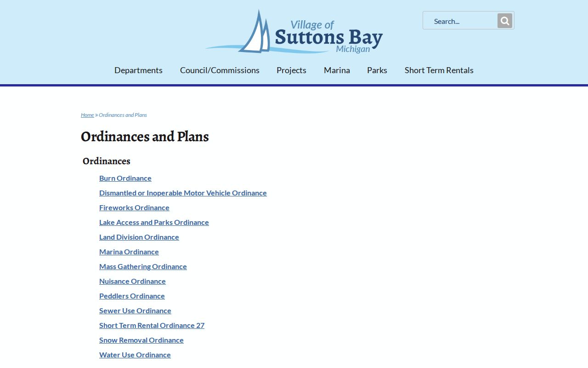Open the Land Division Ordinance link
Image resolution: width=588 pixels, height=368 pixels.
[x=139, y=237]
